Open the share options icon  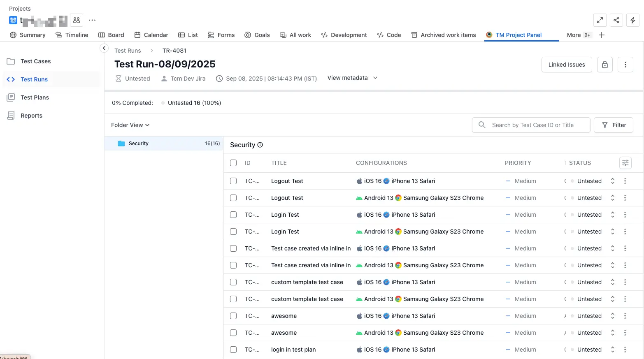[x=616, y=20]
